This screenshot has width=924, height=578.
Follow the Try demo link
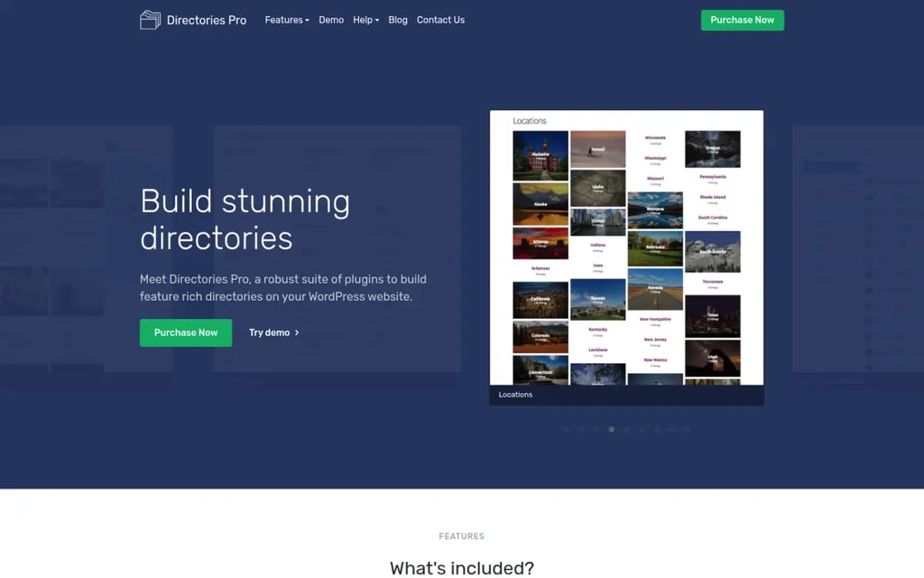274,332
